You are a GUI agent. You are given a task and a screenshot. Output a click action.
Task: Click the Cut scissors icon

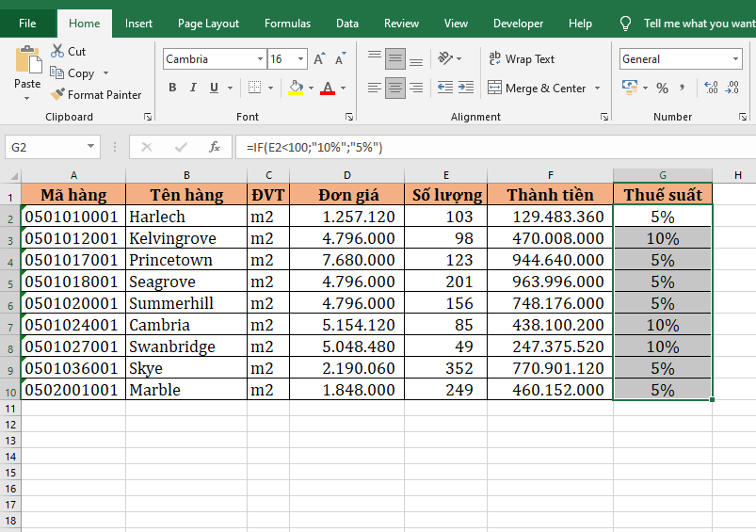tap(58, 52)
